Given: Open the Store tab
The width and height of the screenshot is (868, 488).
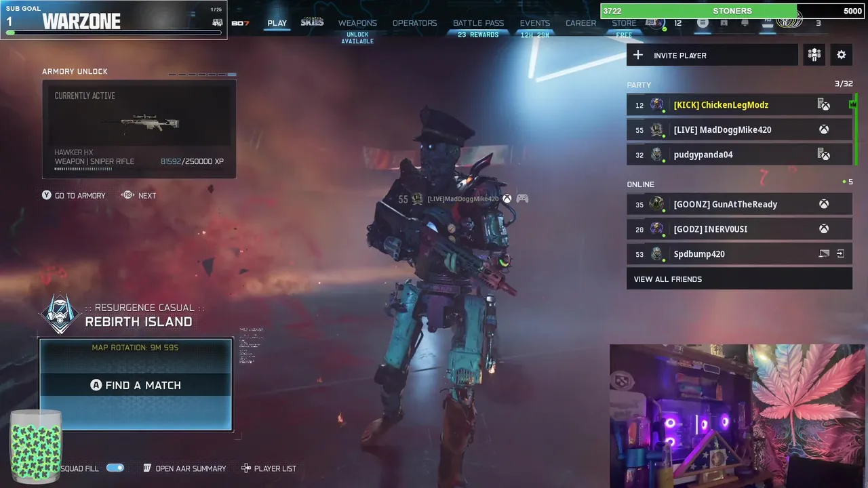Looking at the screenshot, I should (624, 23).
